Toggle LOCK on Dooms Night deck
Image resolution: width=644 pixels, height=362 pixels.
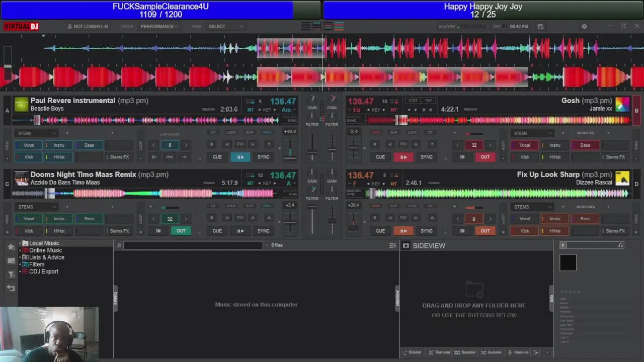(x=231, y=206)
